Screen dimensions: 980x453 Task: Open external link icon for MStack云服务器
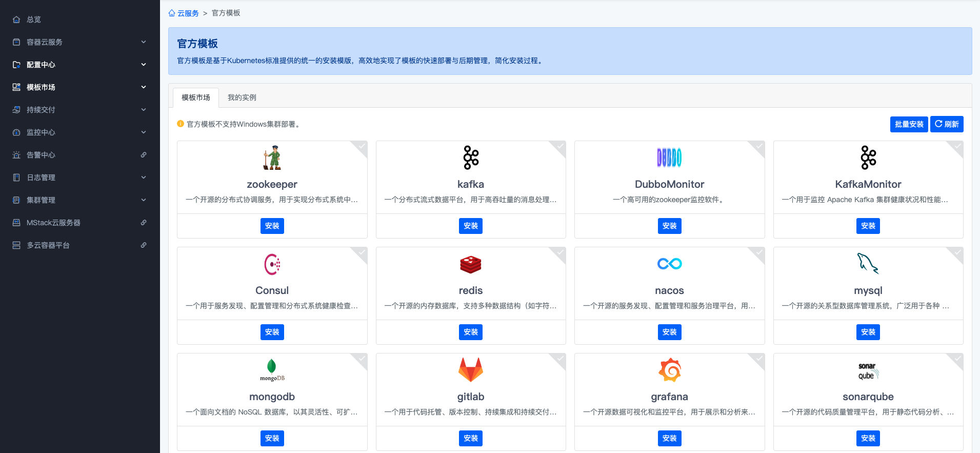[144, 223]
